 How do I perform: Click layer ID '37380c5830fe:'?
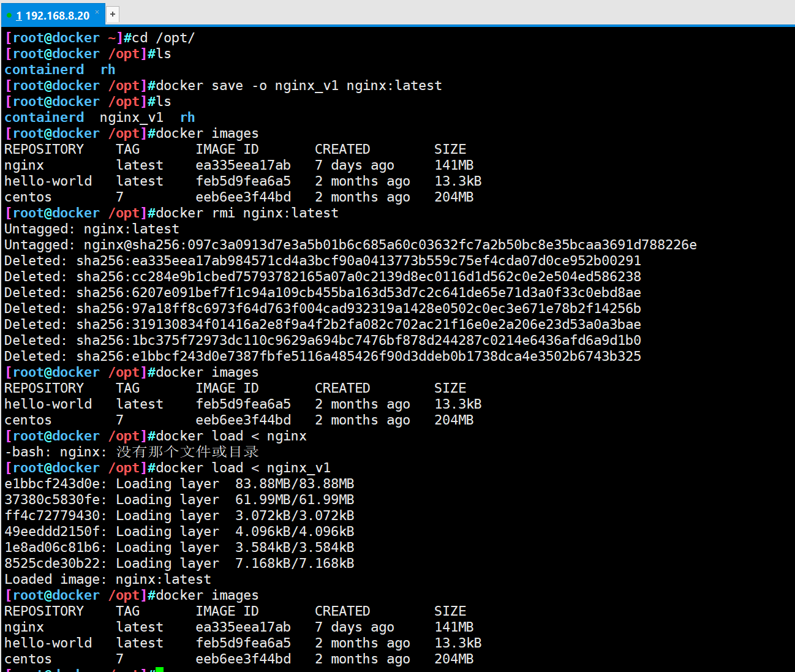[x=56, y=500]
